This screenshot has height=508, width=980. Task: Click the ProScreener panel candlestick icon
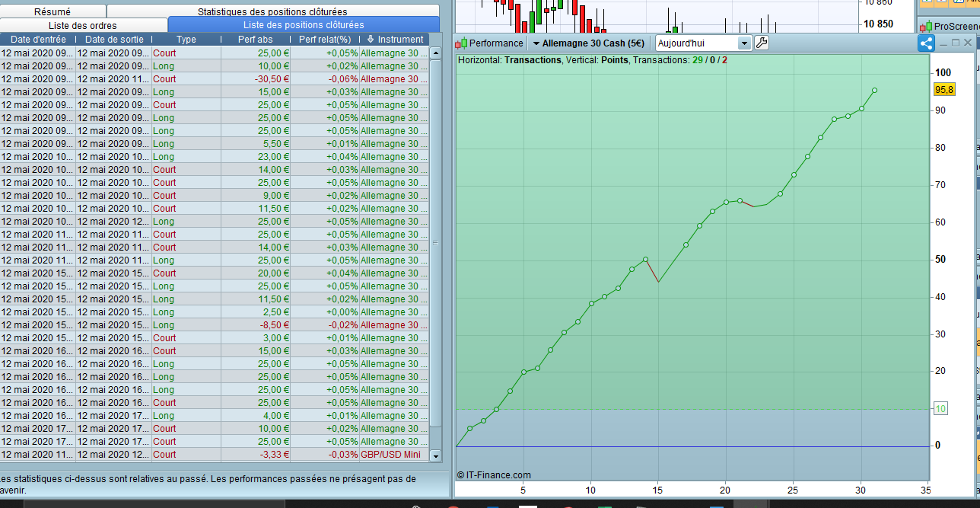coord(926,26)
